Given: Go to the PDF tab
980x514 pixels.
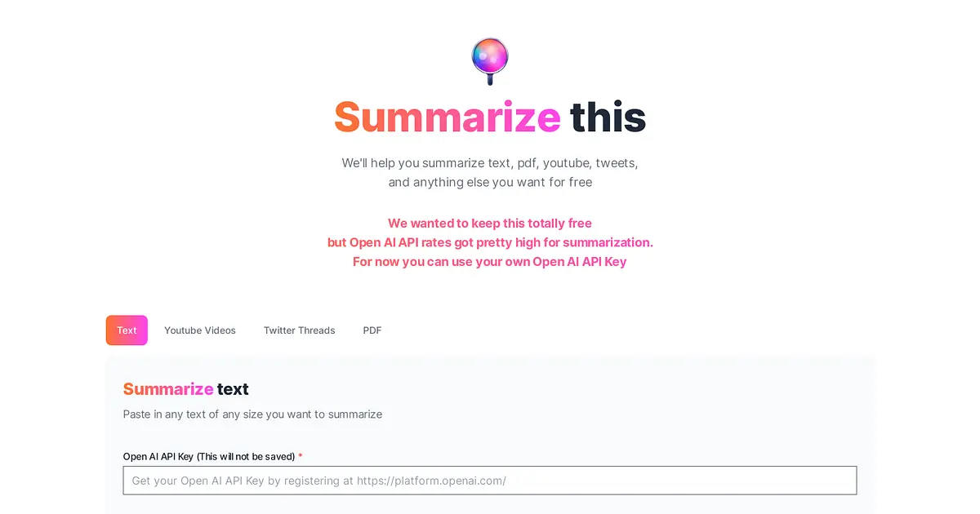Looking at the screenshot, I should pyautogui.click(x=372, y=330).
